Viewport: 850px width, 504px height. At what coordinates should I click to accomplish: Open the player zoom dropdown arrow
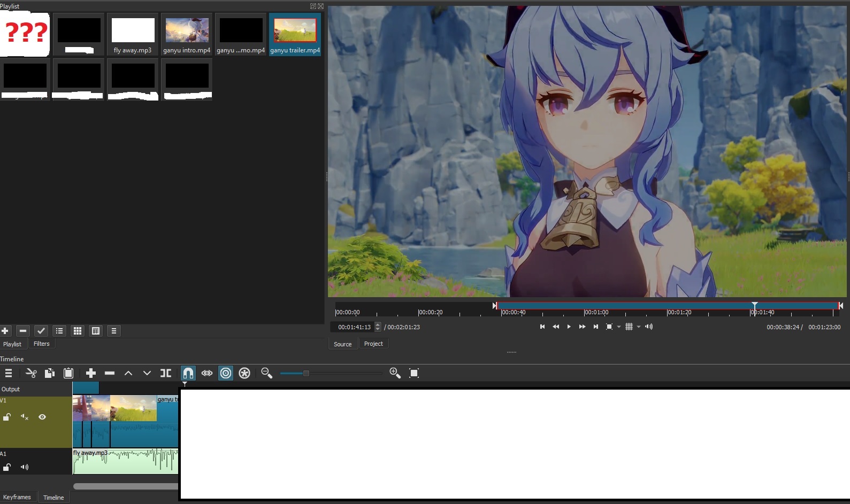point(619,327)
